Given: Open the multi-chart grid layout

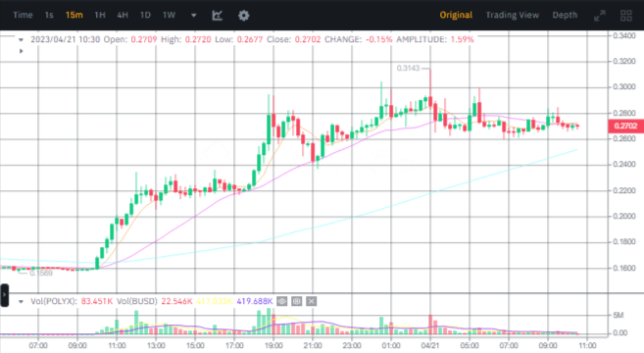Looking at the screenshot, I should coord(626,16).
